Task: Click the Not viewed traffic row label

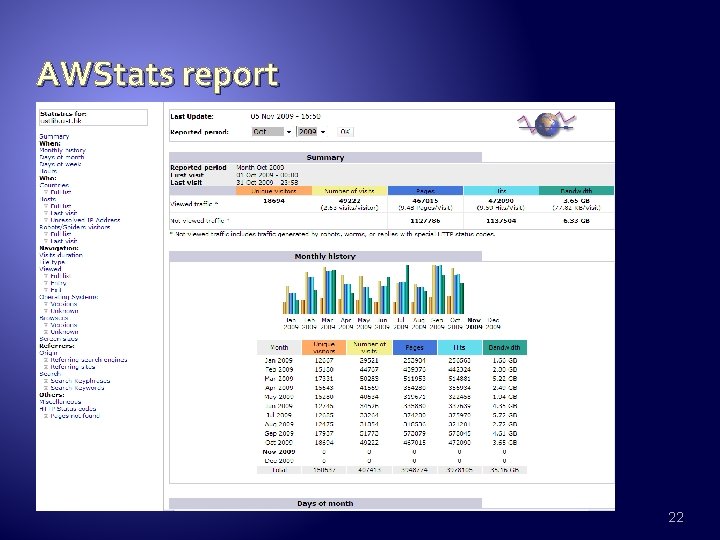Action: pos(199,221)
